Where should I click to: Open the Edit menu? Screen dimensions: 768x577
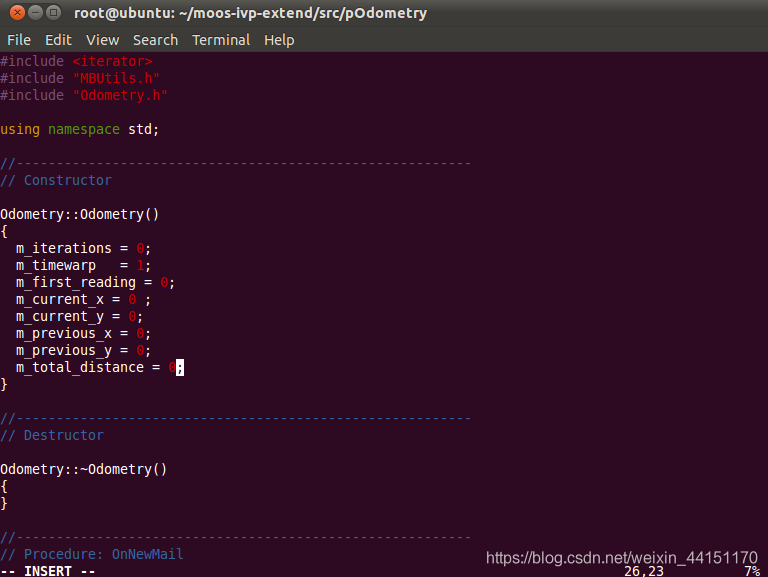coord(58,40)
